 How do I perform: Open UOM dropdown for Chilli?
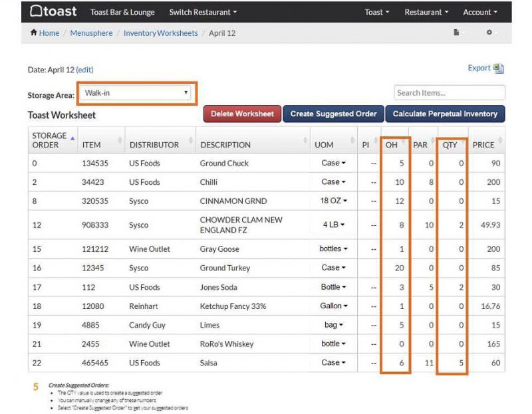(333, 182)
